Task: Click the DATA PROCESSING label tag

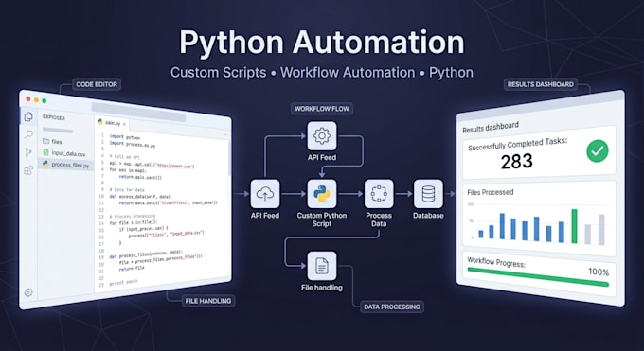Action: coord(392,307)
